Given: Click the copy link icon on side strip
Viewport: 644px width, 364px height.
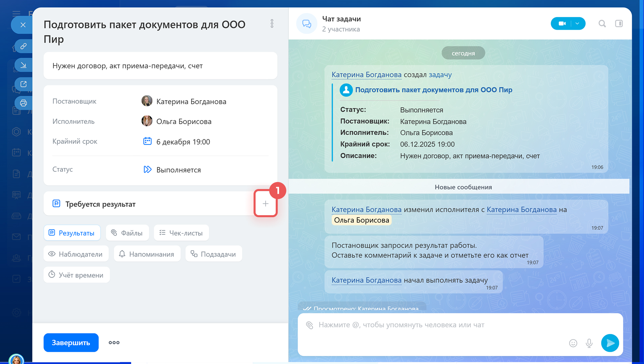Looking at the screenshot, I should click(x=23, y=46).
